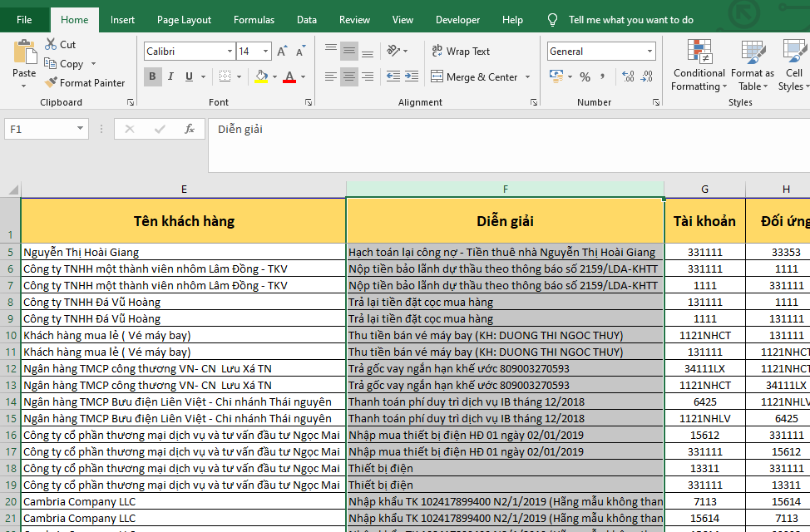Viewport: 810px width, 532px height.
Task: Switch to the Formulas tab
Action: [254, 20]
